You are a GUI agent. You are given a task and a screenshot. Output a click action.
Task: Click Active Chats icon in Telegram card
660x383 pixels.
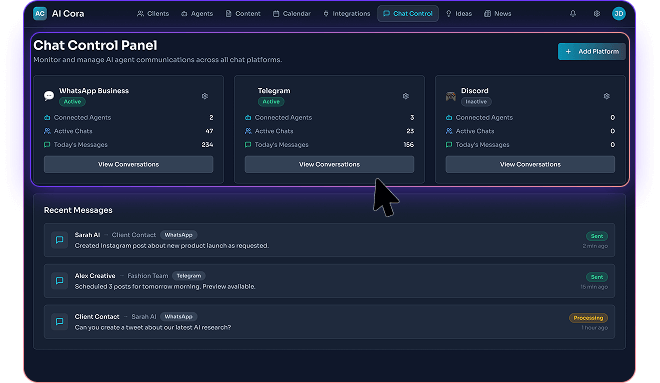[248, 131]
